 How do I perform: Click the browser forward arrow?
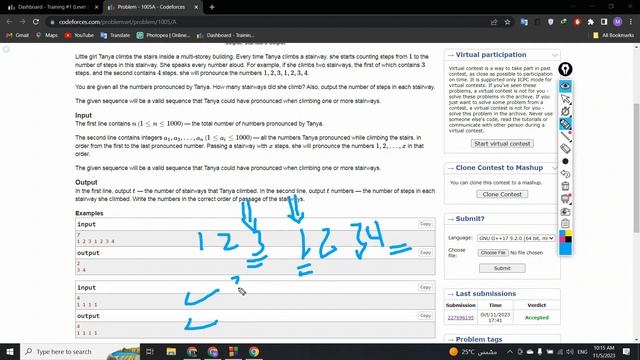[22, 22]
